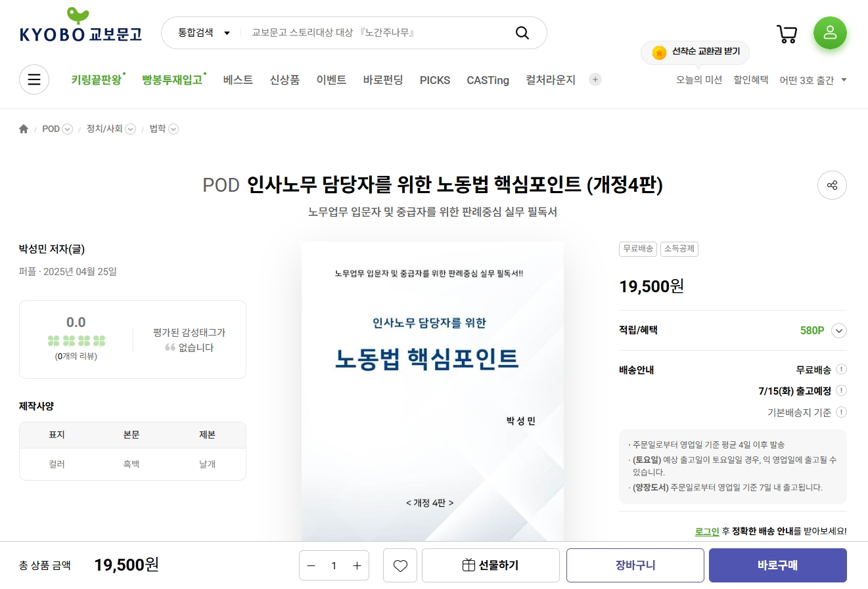The image size is (868, 589).
Task: Click the 로그인 link
Action: [x=707, y=531]
